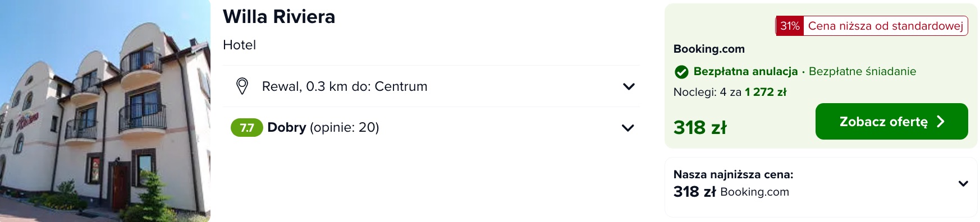Click the location pin icon
980x222 pixels.
[242, 86]
